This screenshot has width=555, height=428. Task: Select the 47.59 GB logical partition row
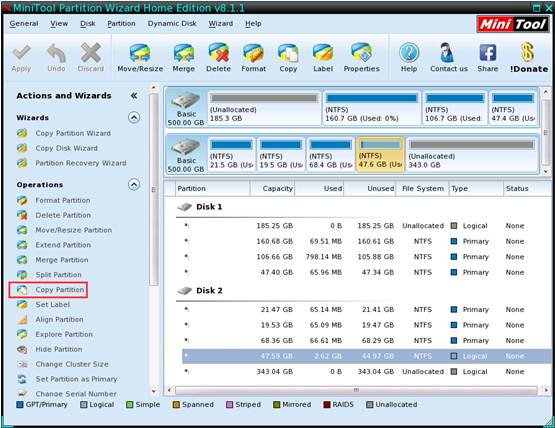pos(357,356)
